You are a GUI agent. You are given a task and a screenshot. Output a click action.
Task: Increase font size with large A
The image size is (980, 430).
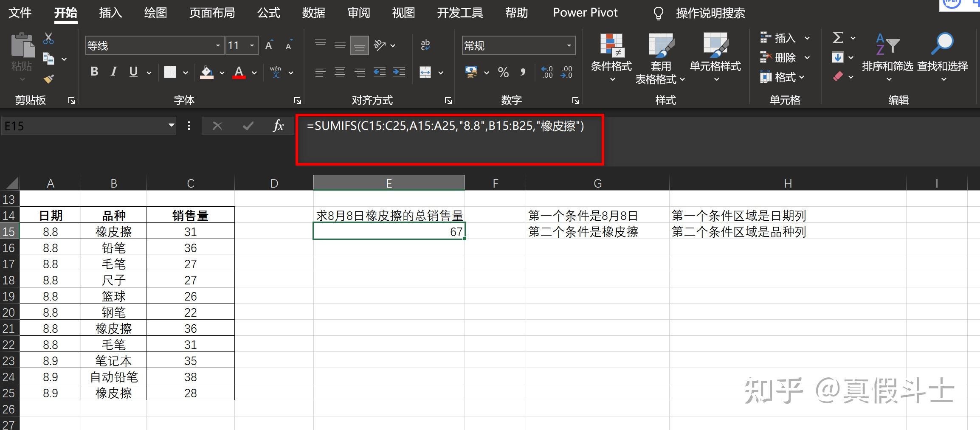(269, 45)
